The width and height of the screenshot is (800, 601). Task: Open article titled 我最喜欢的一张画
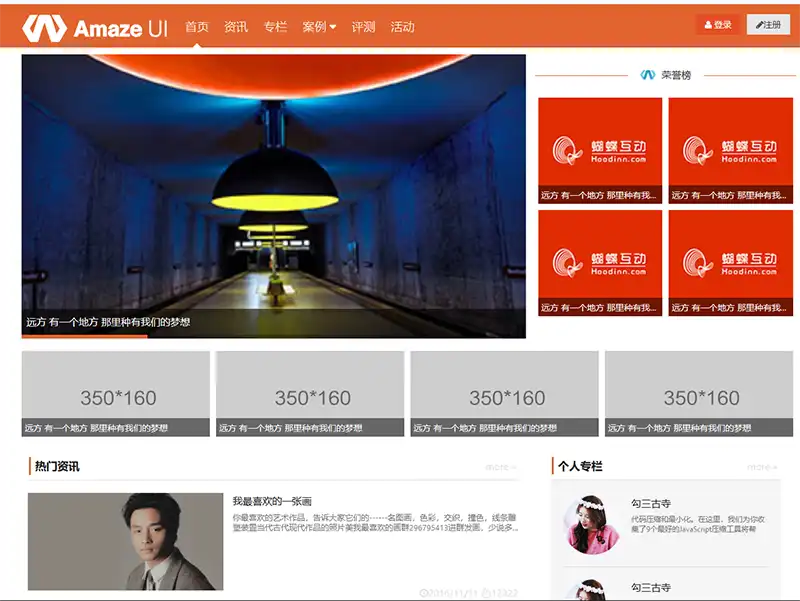pos(272,501)
